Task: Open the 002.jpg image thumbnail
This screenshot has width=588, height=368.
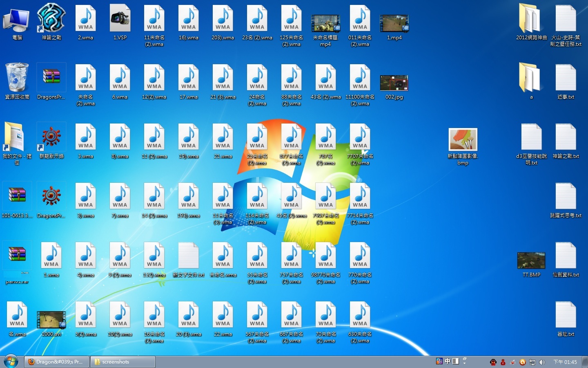Action: [x=394, y=87]
